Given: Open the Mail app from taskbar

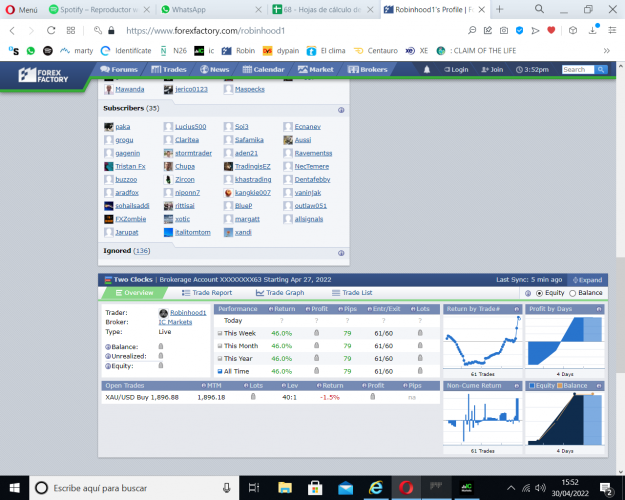Looking at the screenshot, I should [345, 488].
